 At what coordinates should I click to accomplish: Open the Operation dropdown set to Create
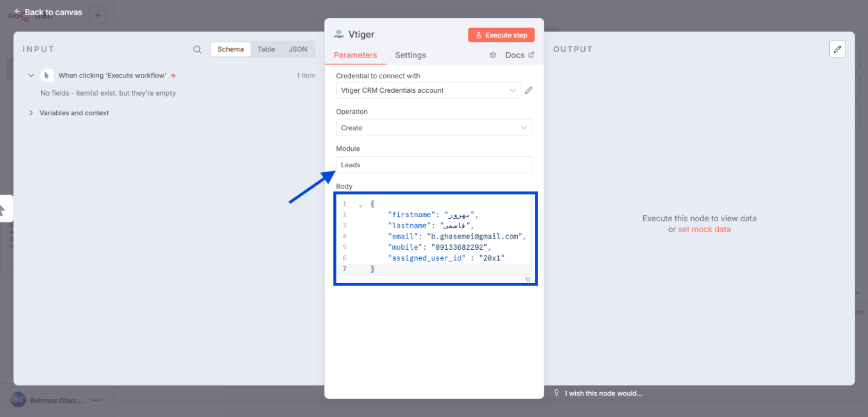433,128
